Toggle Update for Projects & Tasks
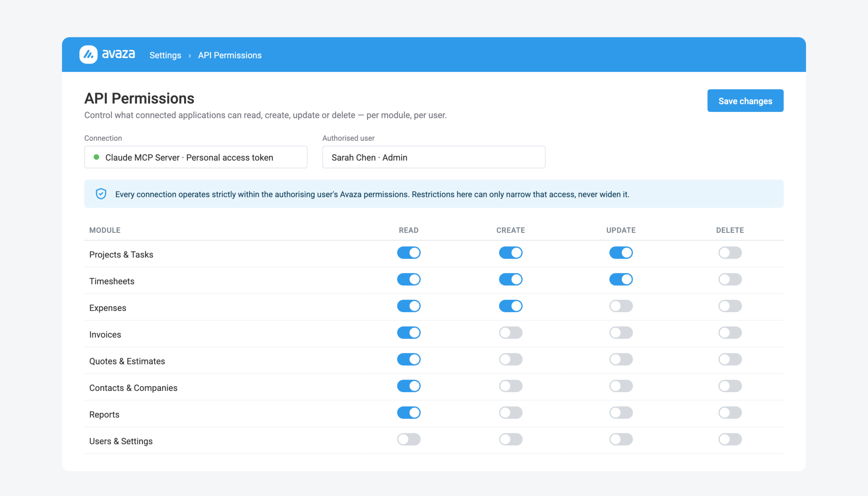 point(621,253)
